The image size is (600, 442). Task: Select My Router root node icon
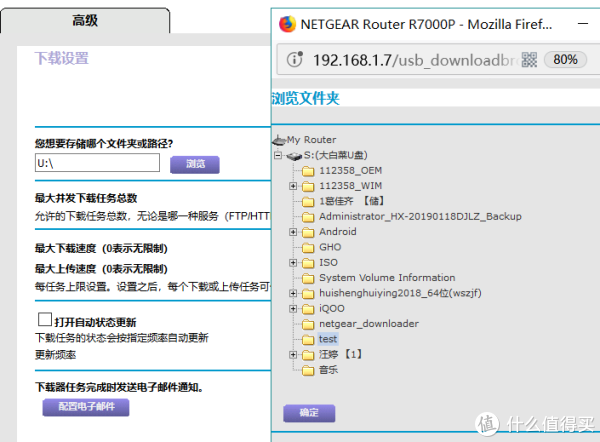click(279, 140)
